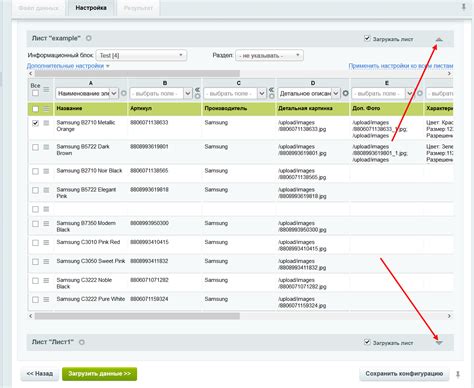Check the Название header row checkbox
The width and height of the screenshot is (474, 388).
click(35, 109)
